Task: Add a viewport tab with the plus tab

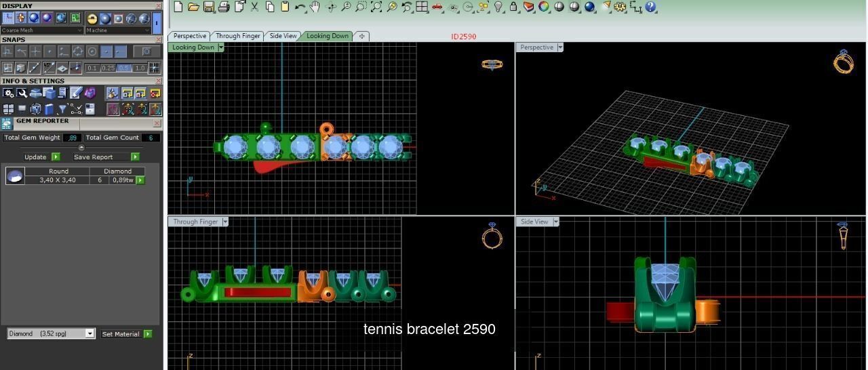Action: pyautogui.click(x=362, y=36)
